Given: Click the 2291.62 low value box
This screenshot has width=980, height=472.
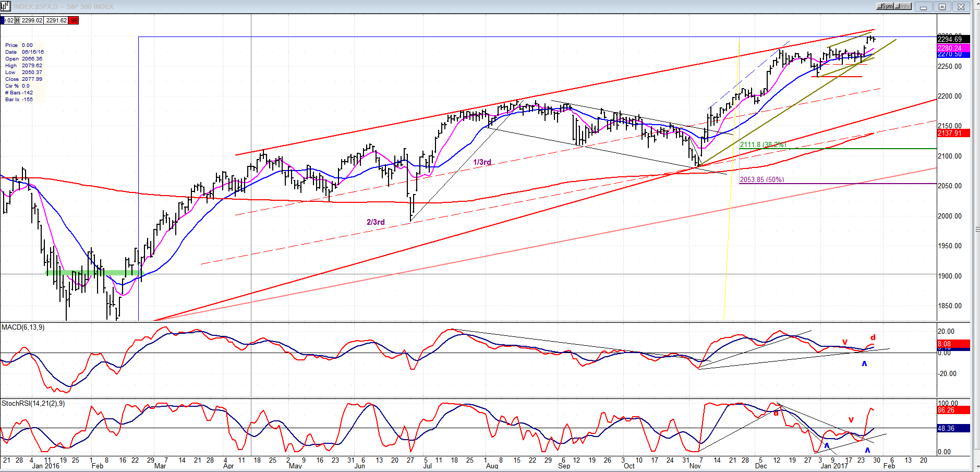Looking at the screenshot, I should tap(56, 20).
